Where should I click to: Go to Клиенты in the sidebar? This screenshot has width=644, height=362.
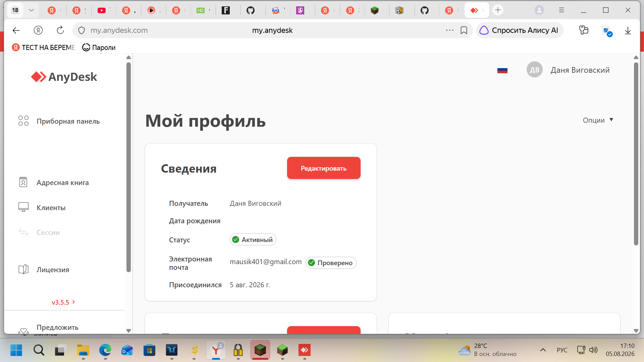pyautogui.click(x=42, y=207)
